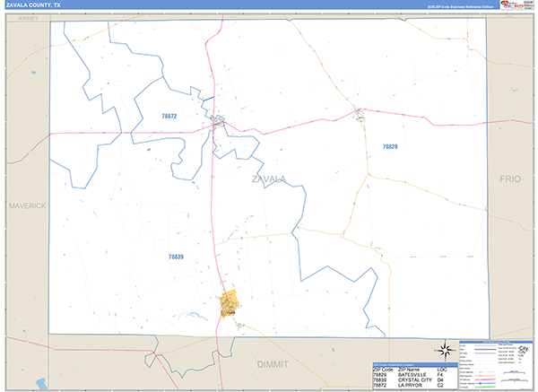Click the blue interstate line sample in the legend
The image size is (538, 392).
click(485, 383)
